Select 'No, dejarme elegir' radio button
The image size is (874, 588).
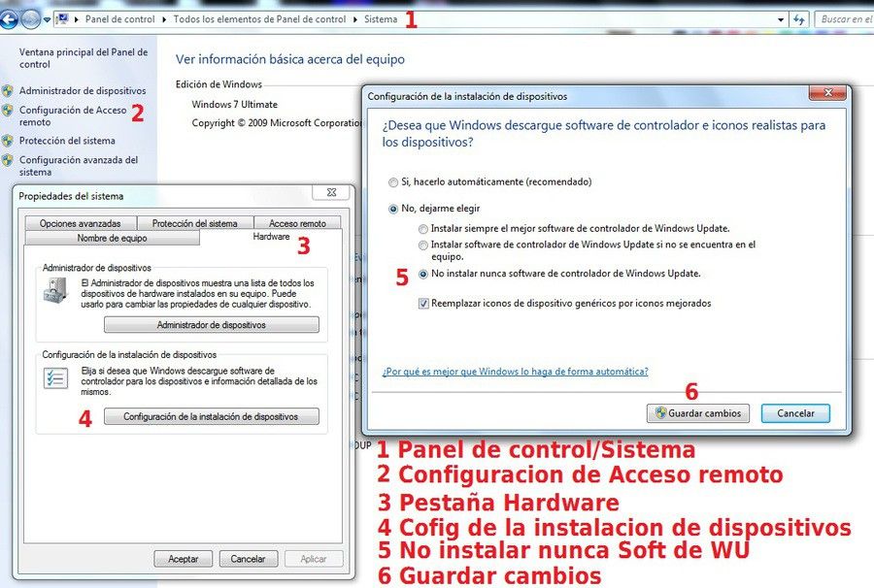[393, 209]
